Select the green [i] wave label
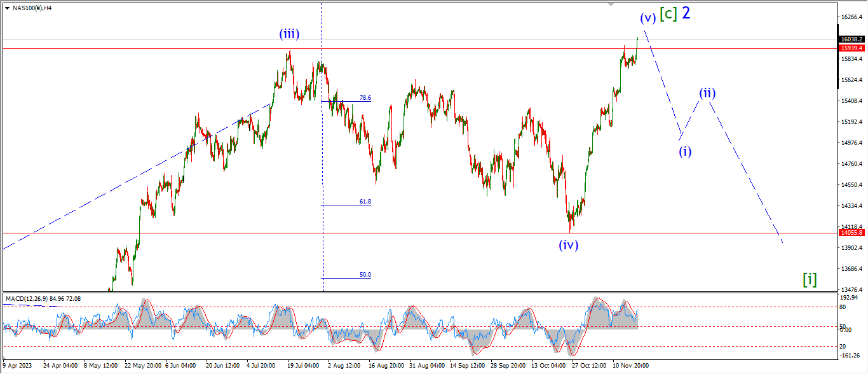The height and width of the screenshot is (374, 868). pyautogui.click(x=810, y=279)
